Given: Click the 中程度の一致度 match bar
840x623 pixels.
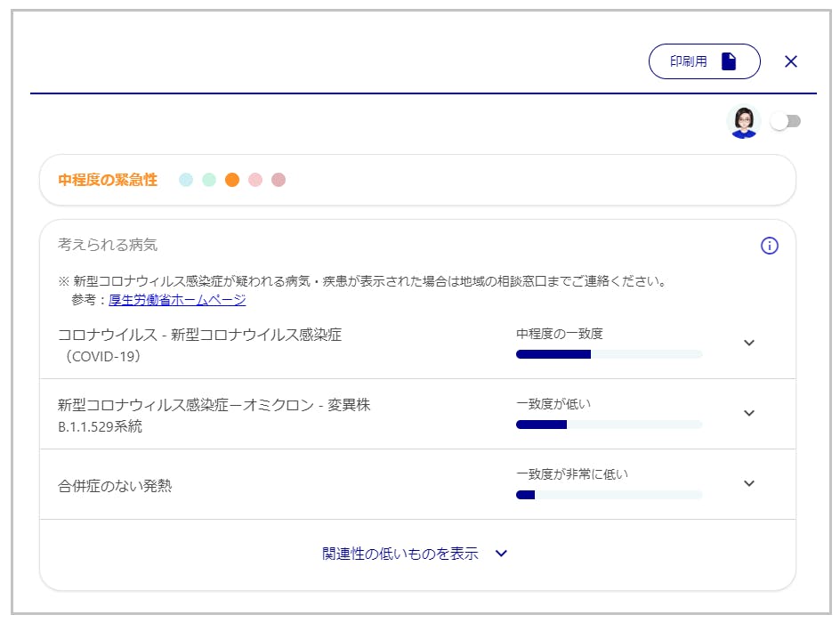Looking at the screenshot, I should [x=609, y=354].
